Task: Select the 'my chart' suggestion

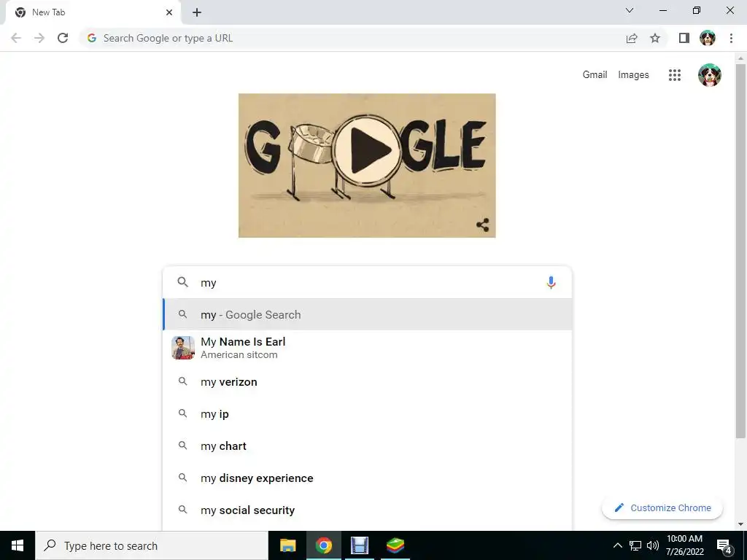Action: [368, 446]
